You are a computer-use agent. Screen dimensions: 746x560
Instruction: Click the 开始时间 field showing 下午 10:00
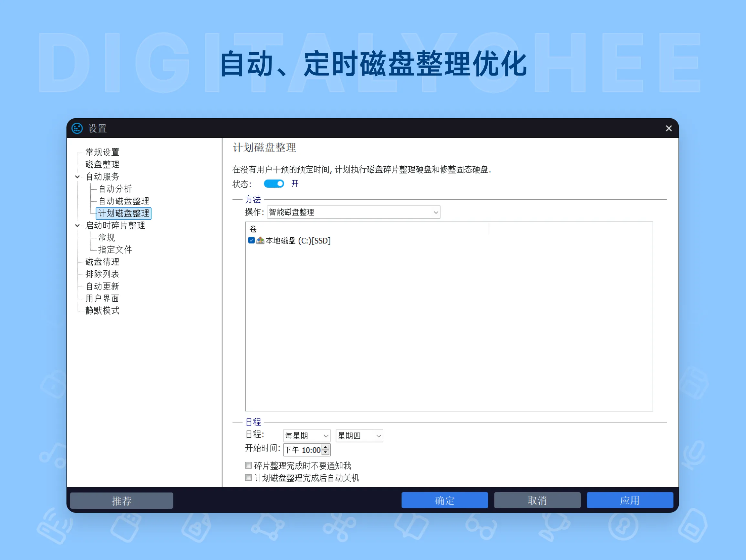click(303, 450)
